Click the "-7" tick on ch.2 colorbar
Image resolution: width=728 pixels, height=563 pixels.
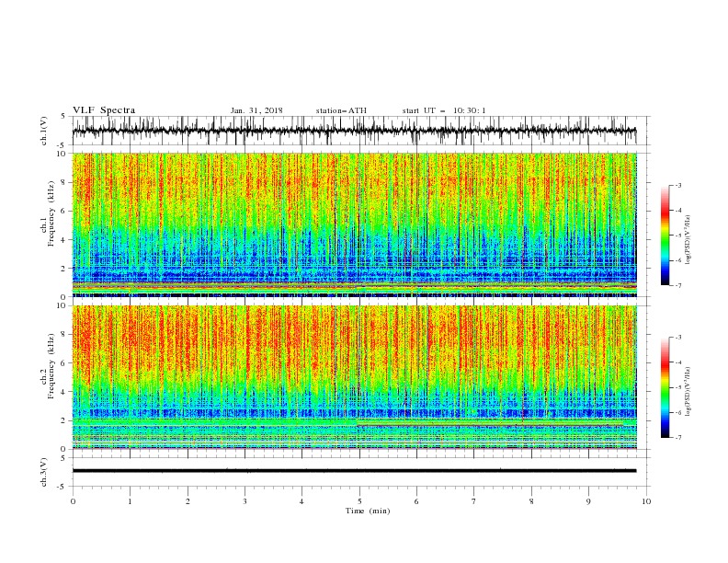click(x=678, y=438)
